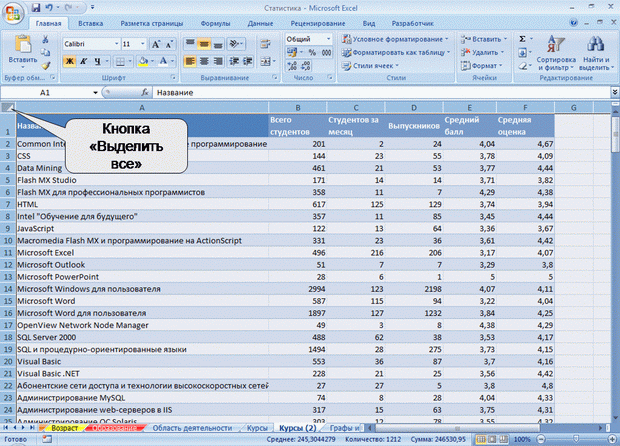Switch to the Данные ribbon tab
The image size is (620, 446).
click(260, 23)
